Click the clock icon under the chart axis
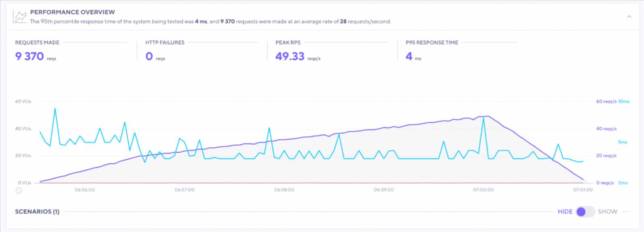This screenshot has width=644, height=232. click(x=19, y=190)
